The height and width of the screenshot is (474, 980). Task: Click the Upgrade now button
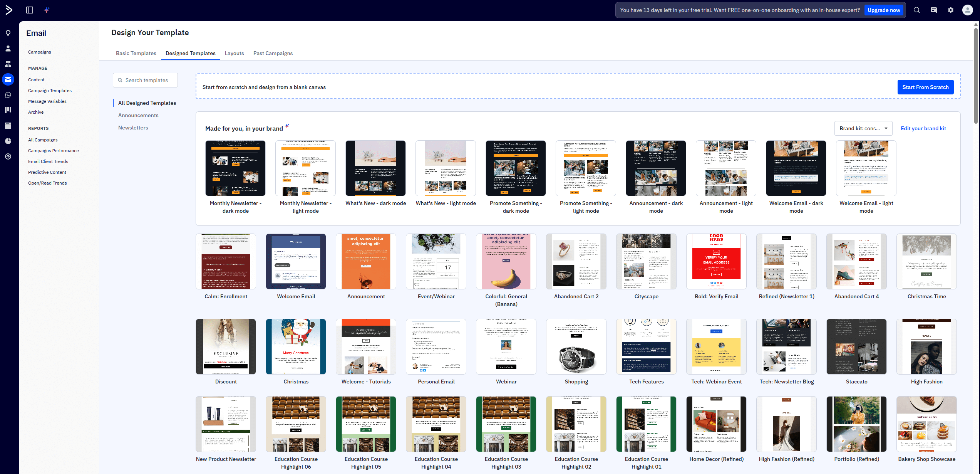[884, 10]
